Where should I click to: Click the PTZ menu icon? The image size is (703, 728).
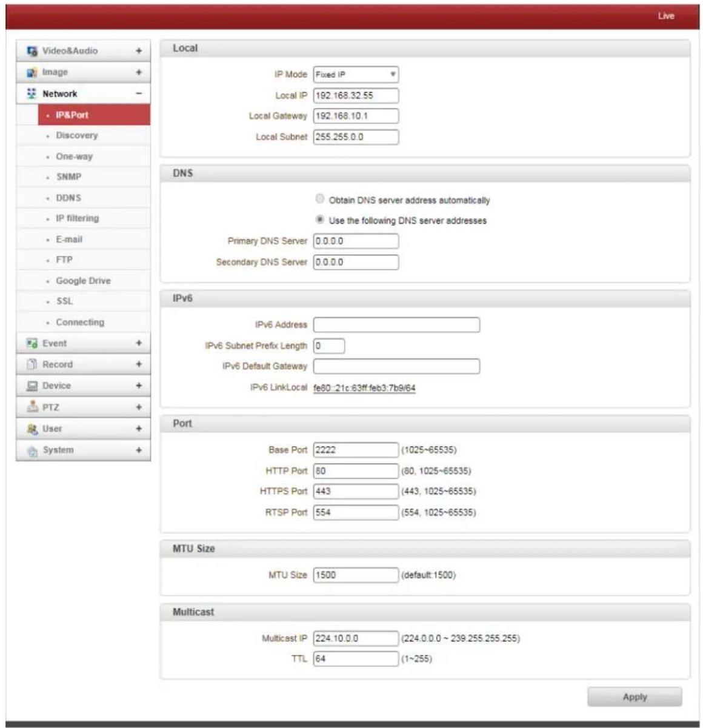click(32, 407)
